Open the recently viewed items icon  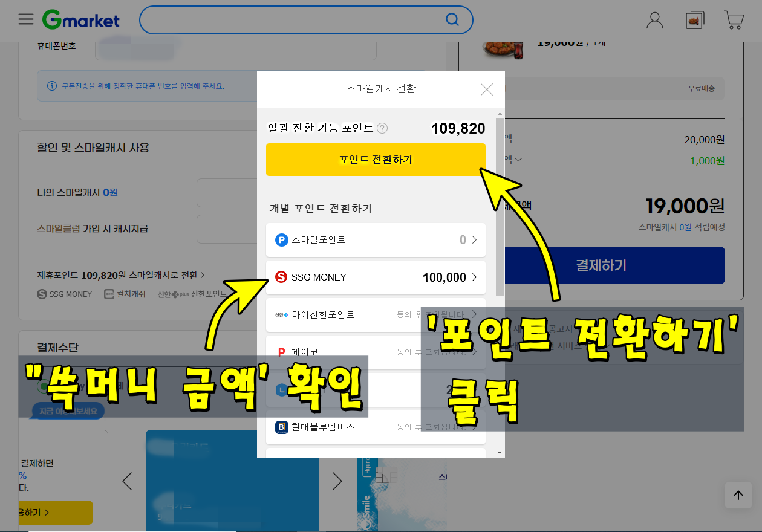[x=695, y=21]
